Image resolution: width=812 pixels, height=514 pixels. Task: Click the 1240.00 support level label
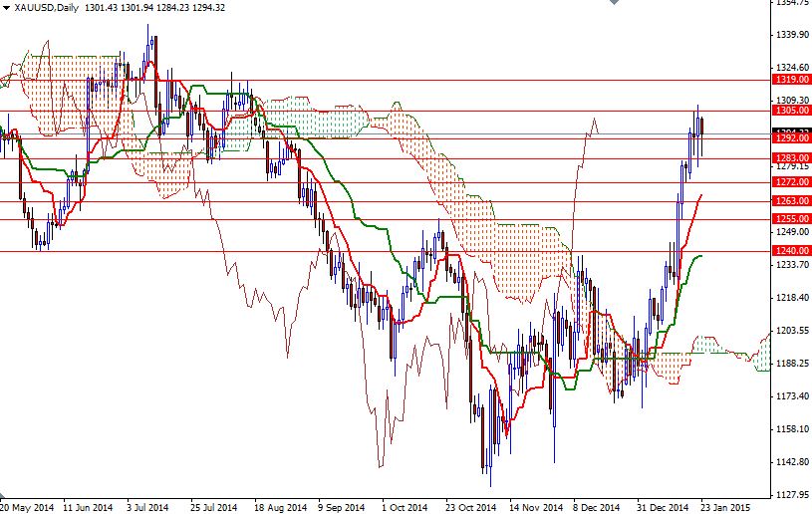790,251
